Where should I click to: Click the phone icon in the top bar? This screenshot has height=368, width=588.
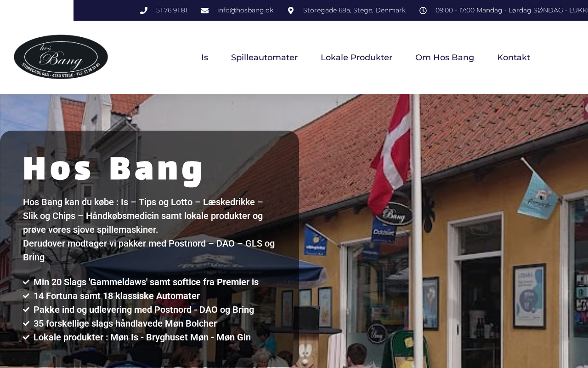coord(144,11)
